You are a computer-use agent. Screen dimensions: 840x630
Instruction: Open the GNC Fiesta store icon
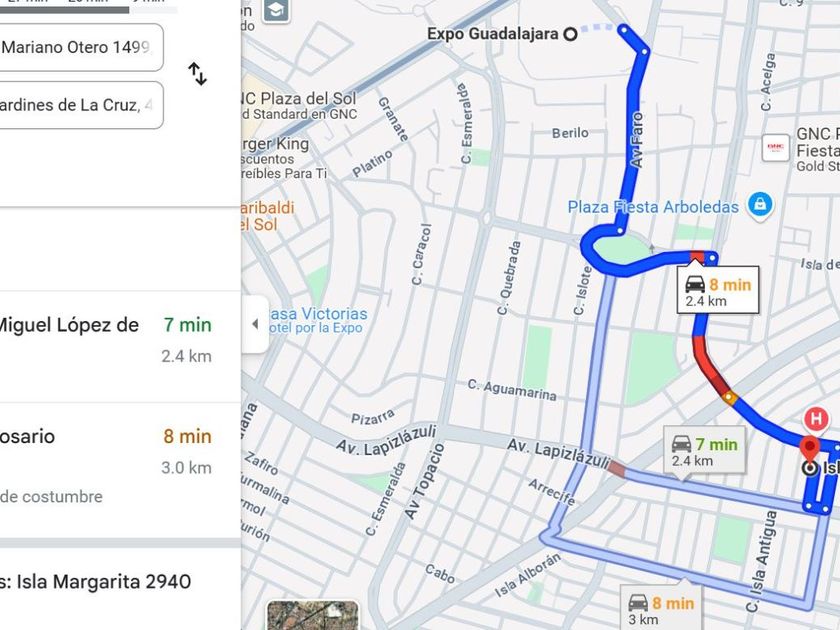click(775, 147)
